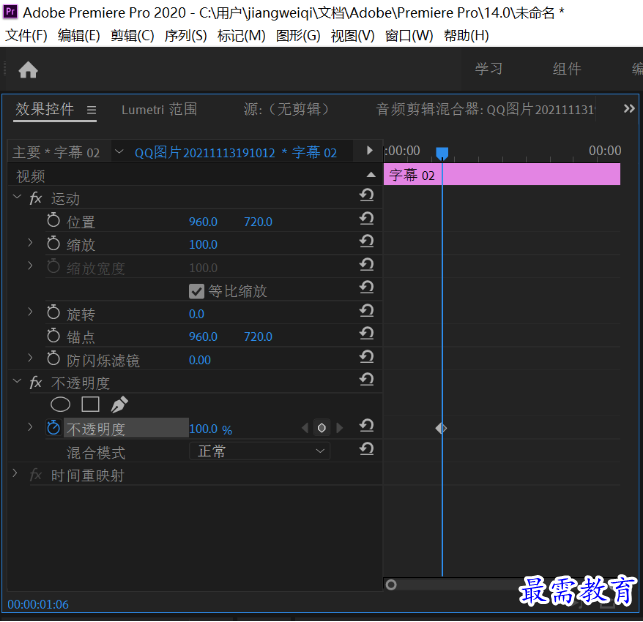The width and height of the screenshot is (643, 622).
Task: Expand the 缩放 property
Action: [30, 243]
